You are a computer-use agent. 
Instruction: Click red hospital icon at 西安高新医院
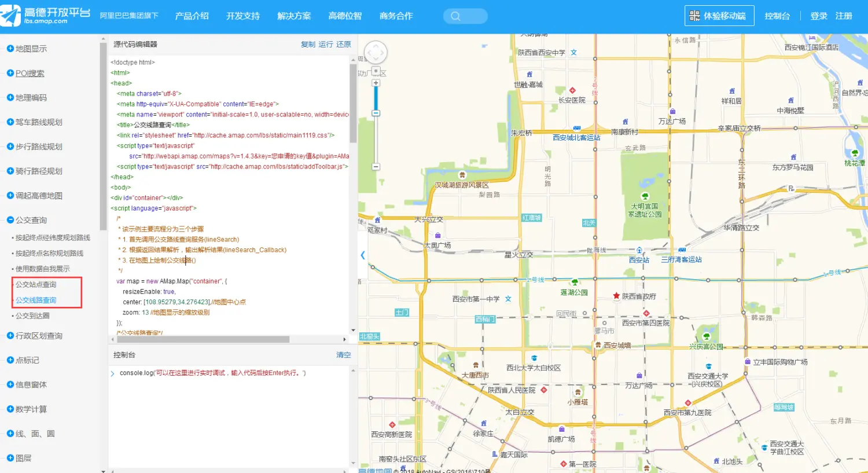click(392, 425)
